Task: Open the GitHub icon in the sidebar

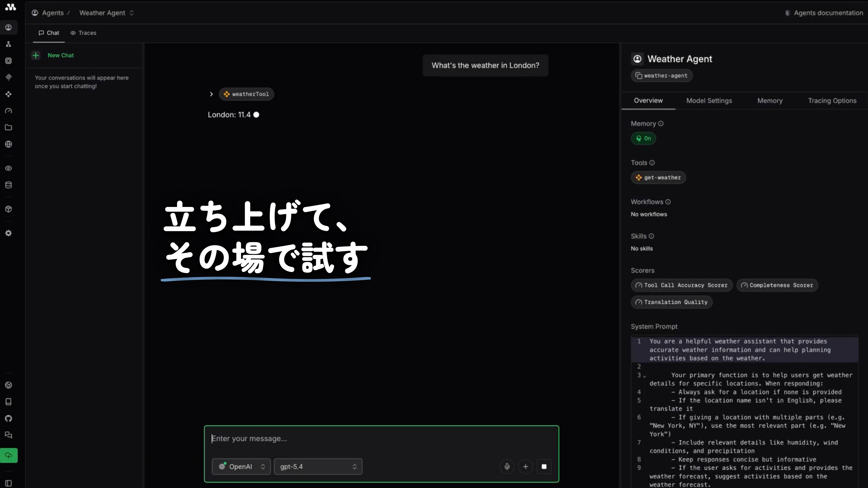Action: click(x=8, y=418)
